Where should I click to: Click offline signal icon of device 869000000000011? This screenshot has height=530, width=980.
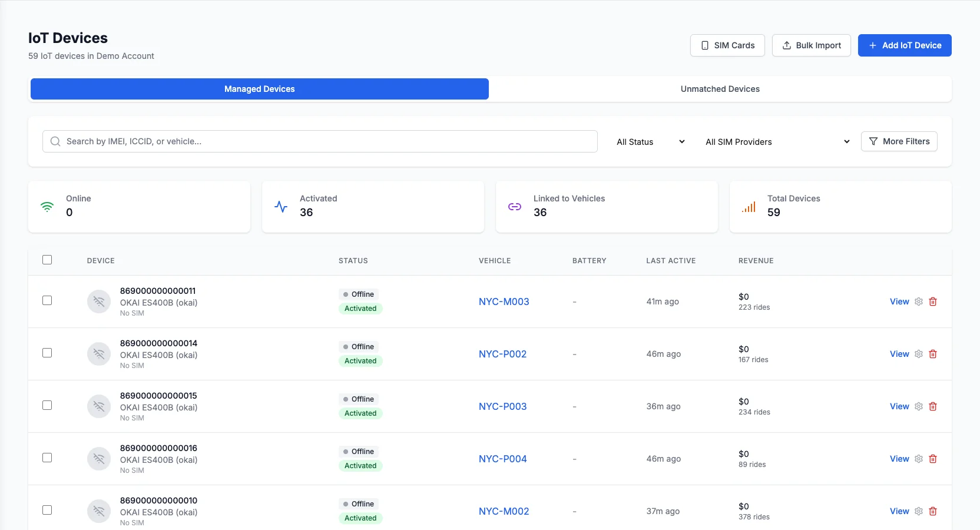(99, 302)
